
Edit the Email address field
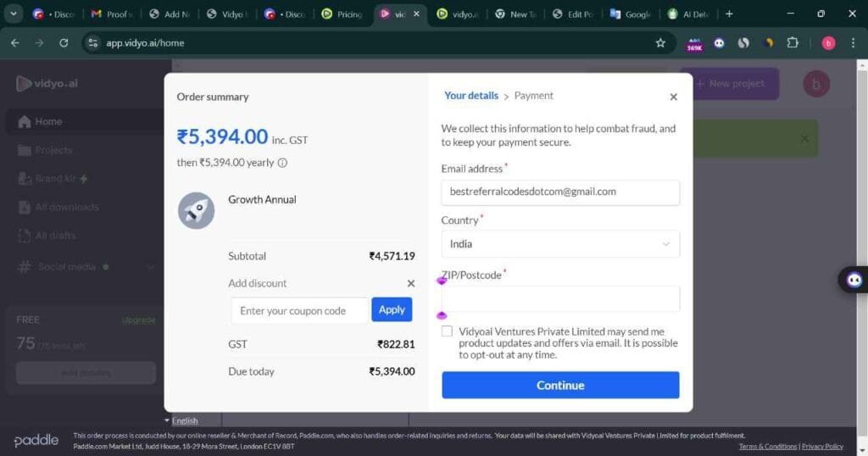coord(560,192)
